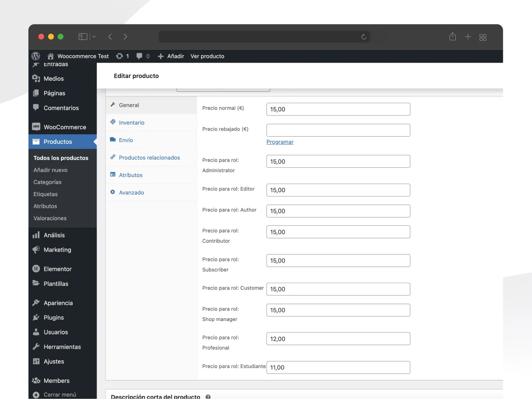This screenshot has height=399, width=532.
Task: Click the WordPress logo icon
Action: [36, 56]
